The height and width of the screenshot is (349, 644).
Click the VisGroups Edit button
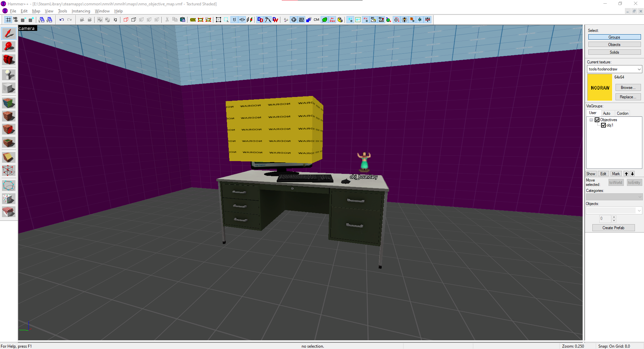(x=603, y=174)
